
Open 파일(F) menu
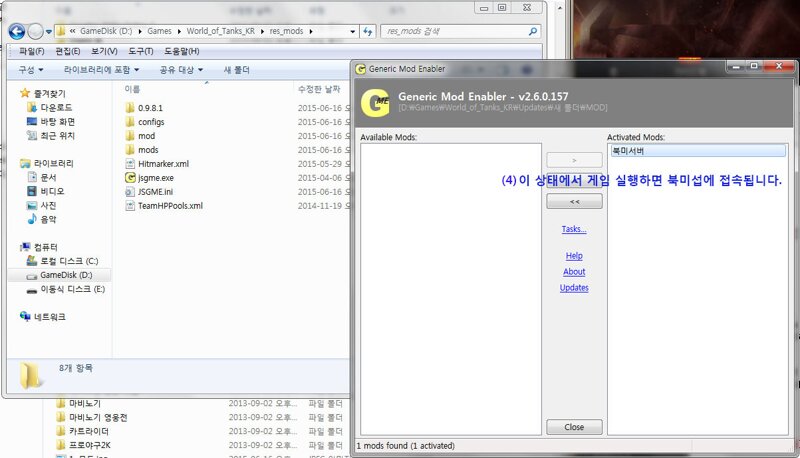32,51
